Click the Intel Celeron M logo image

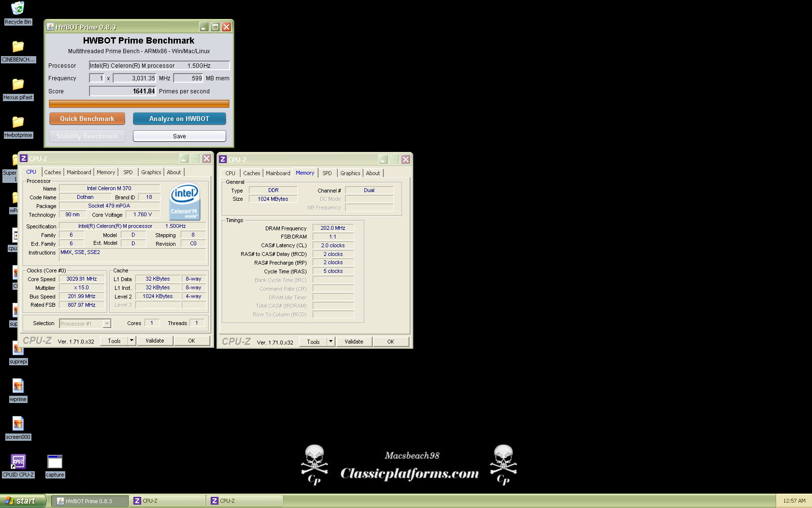[185, 202]
